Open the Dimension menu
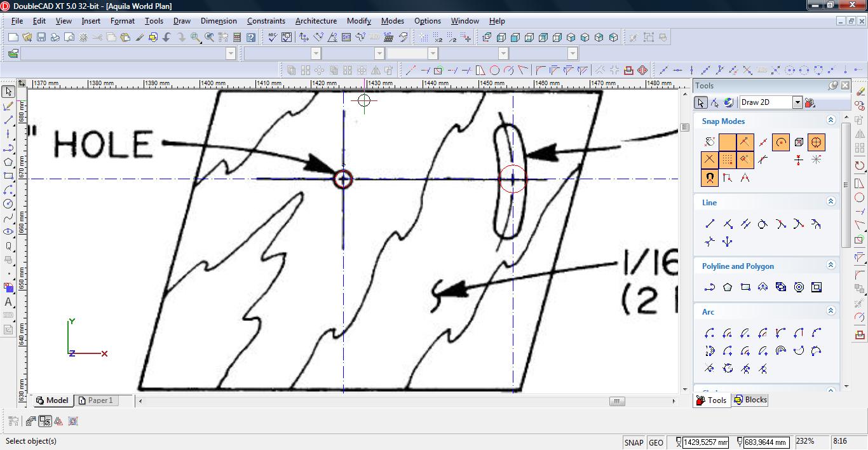The width and height of the screenshot is (868, 450). point(219,21)
